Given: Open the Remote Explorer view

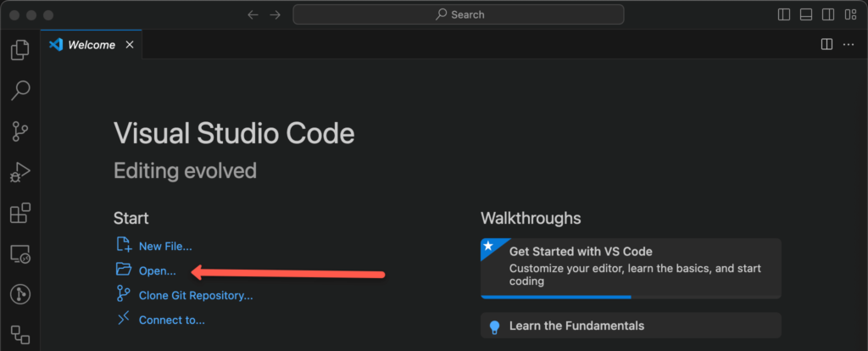Looking at the screenshot, I should [20, 254].
